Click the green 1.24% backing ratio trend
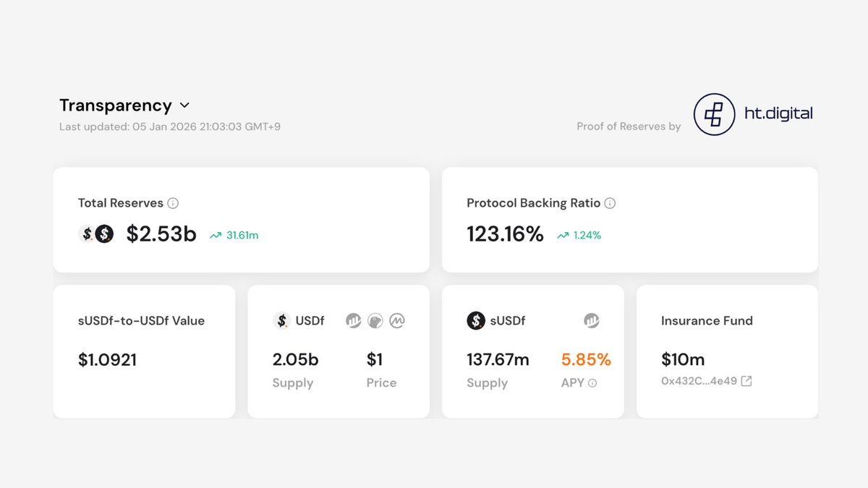Image resolution: width=868 pixels, height=488 pixels. (x=579, y=235)
